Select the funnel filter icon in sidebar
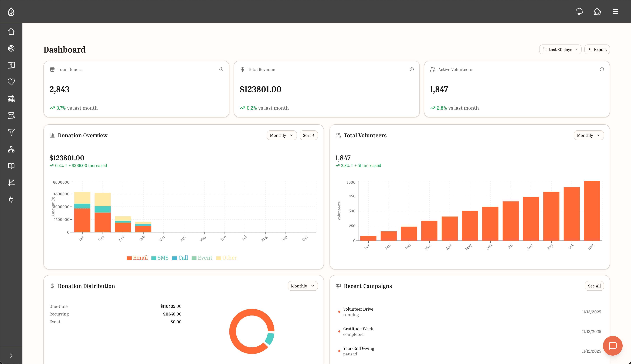Viewport: 631px width, 364px height. click(x=11, y=132)
